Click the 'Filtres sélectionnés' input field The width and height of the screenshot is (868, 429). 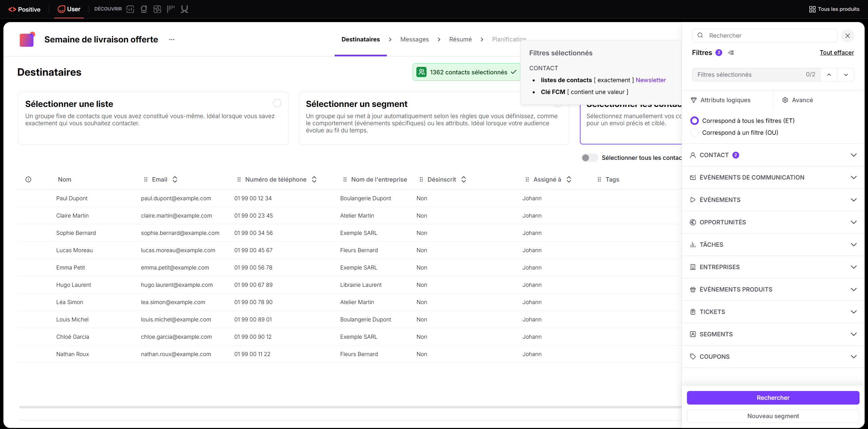tap(756, 75)
